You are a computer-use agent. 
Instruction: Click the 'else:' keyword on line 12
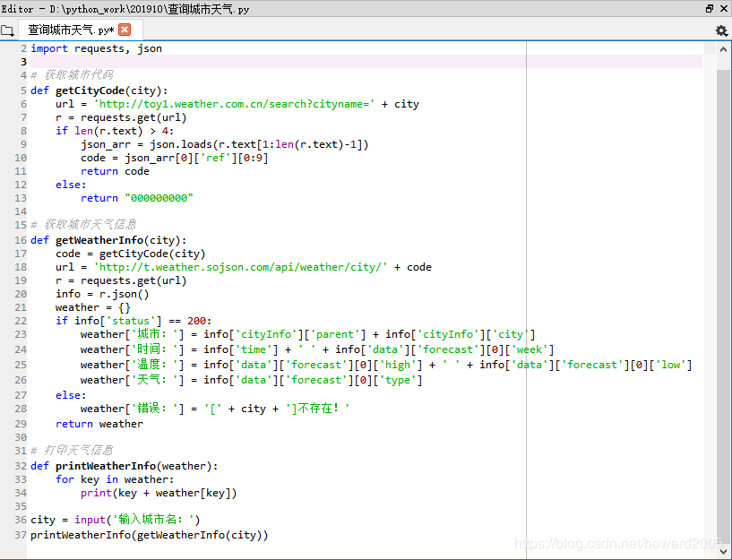tap(71, 185)
